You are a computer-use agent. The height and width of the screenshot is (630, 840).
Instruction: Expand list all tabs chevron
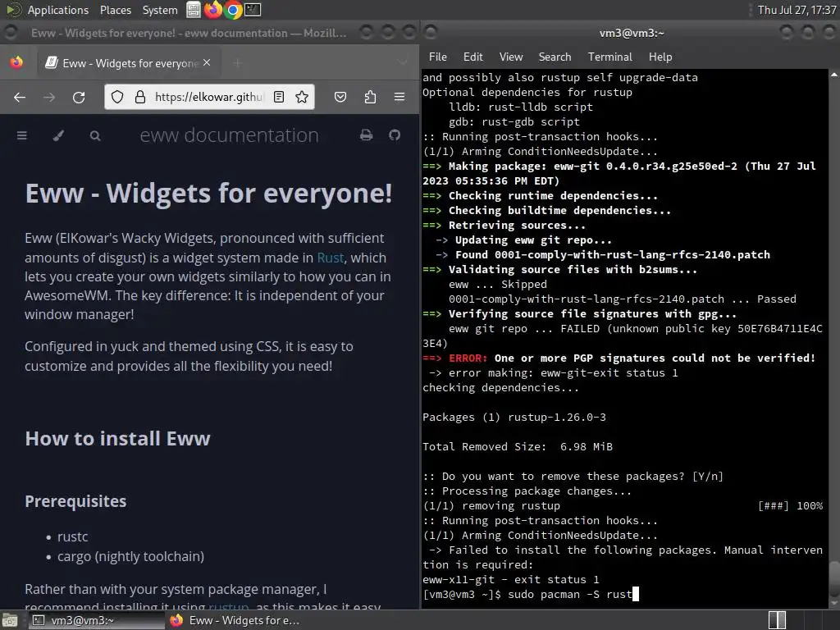[403, 63]
